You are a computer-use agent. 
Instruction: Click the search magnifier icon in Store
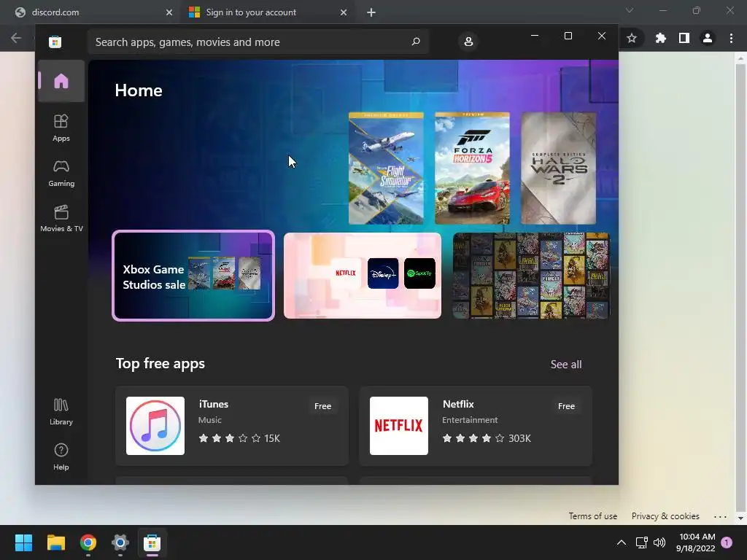[415, 42]
